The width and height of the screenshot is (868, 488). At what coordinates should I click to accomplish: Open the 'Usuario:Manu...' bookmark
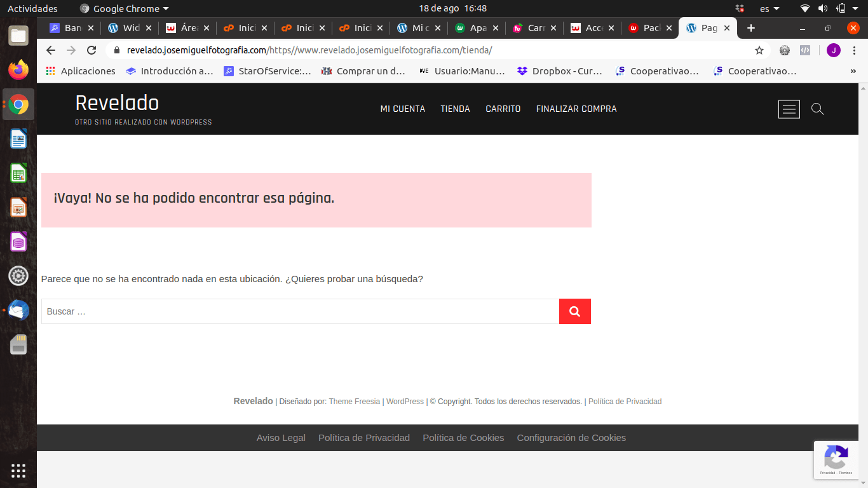[463, 71]
